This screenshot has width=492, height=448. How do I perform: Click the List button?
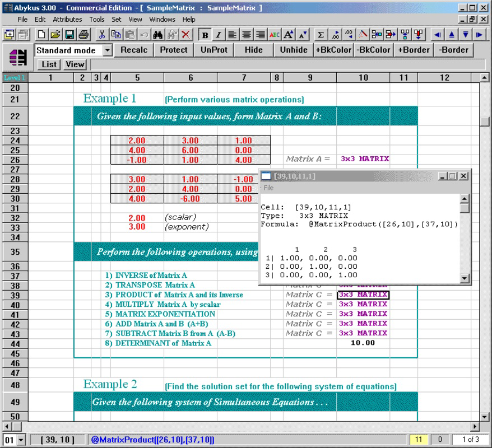(49, 64)
